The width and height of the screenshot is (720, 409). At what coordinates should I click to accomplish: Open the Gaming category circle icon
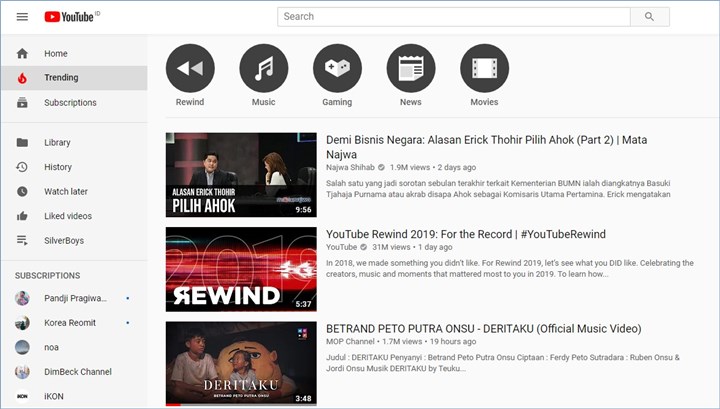[x=337, y=68]
